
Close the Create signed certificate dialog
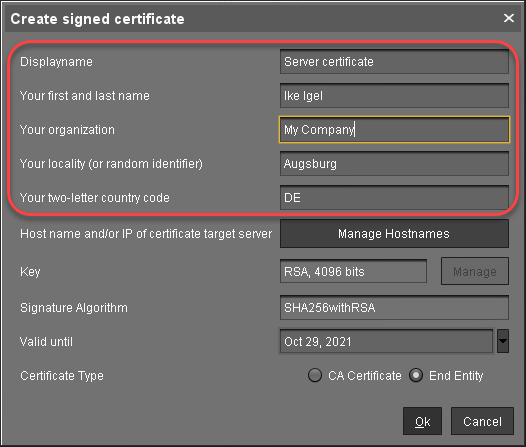pos(509,18)
